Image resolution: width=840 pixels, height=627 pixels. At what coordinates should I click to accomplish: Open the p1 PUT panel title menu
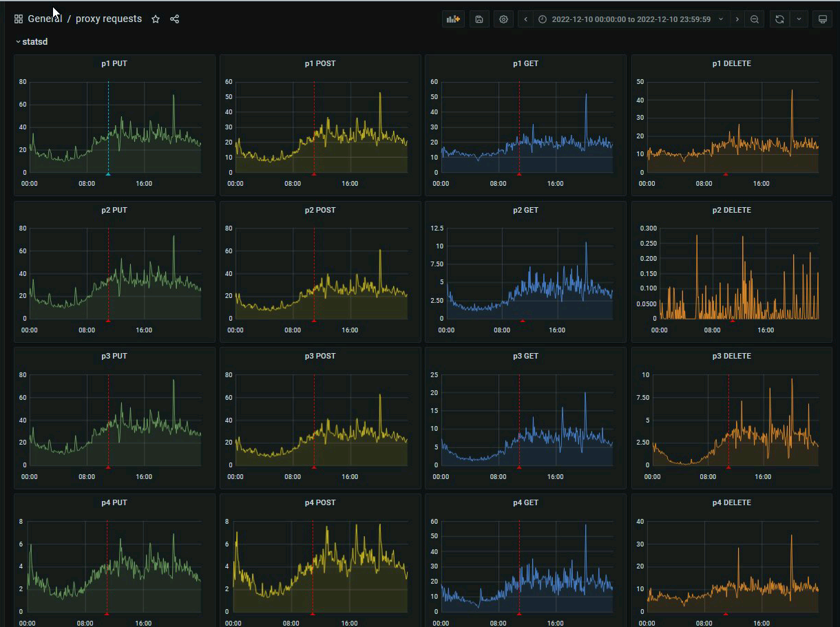114,63
